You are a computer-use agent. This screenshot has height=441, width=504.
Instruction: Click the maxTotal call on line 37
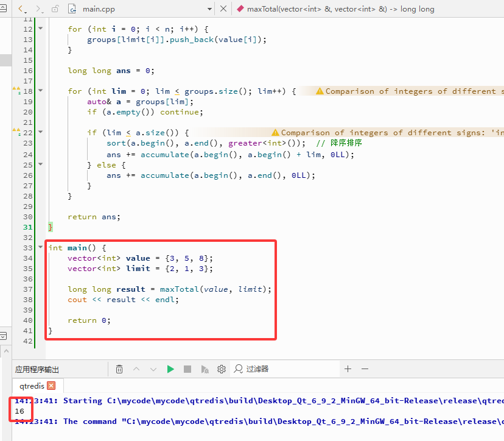pyautogui.click(x=180, y=289)
